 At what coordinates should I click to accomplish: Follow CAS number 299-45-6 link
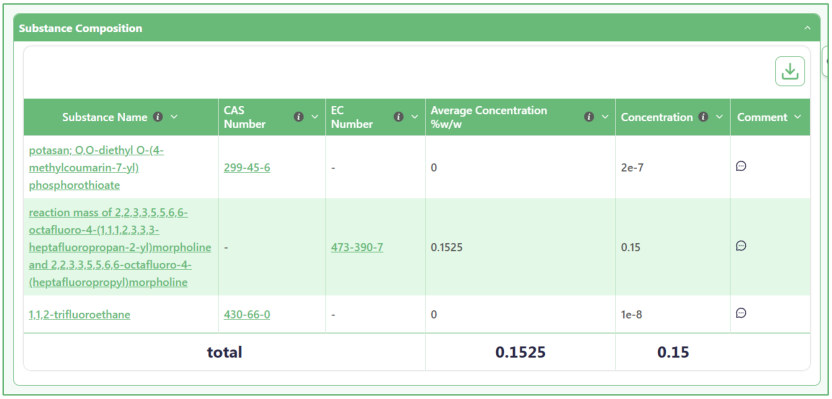[247, 168]
